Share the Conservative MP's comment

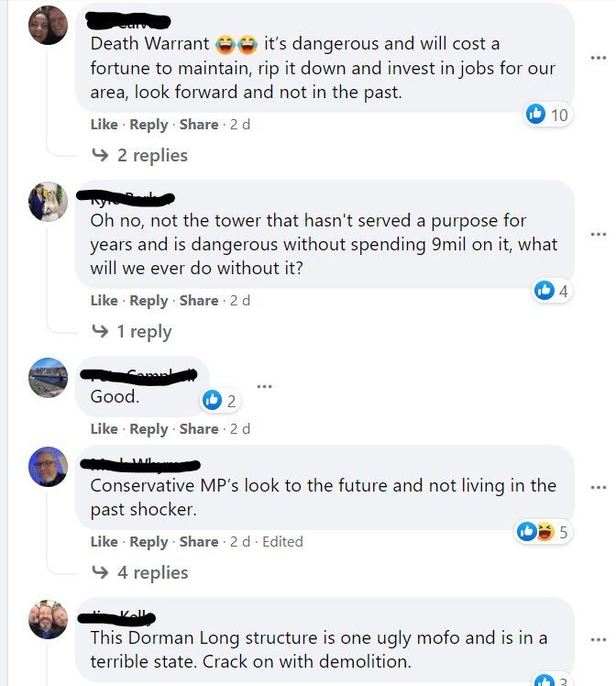[199, 542]
